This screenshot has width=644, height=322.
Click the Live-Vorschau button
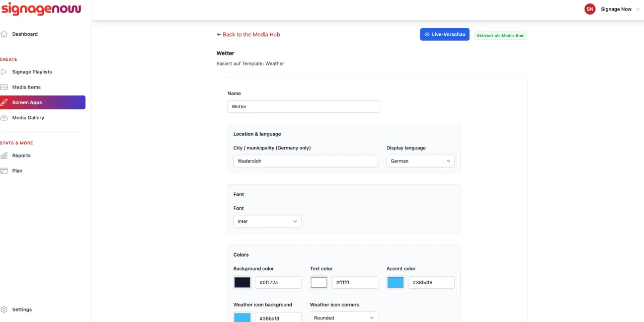click(x=445, y=34)
